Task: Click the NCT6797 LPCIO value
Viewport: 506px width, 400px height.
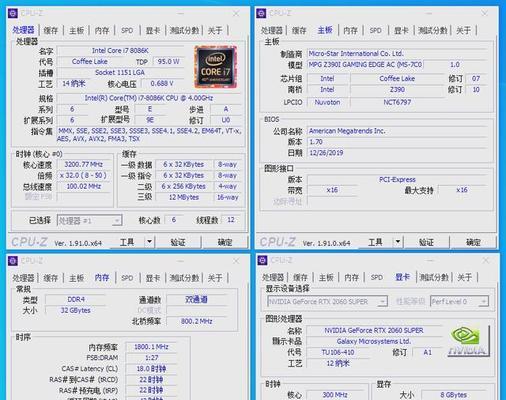Action: click(x=397, y=102)
